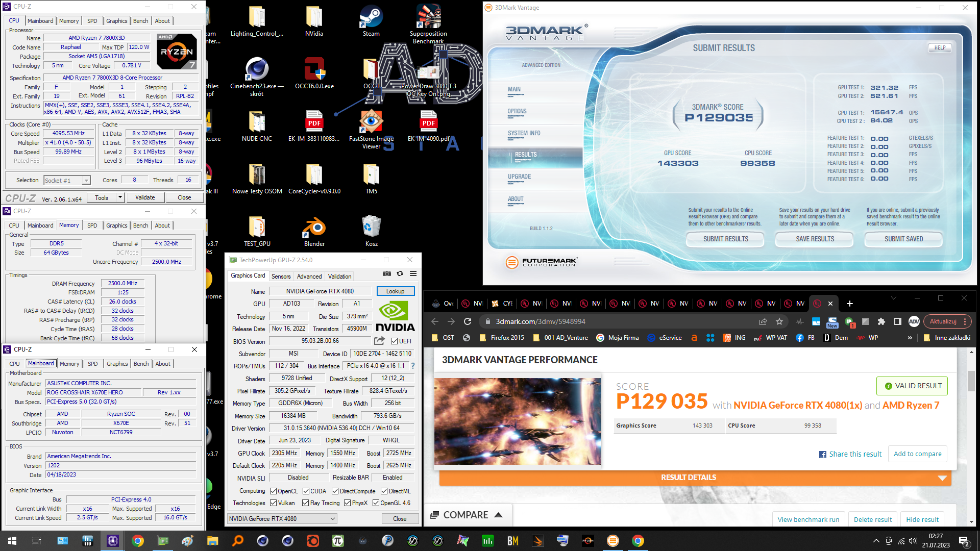The image size is (980, 551).
Task: Open Chrome extensions puzzle icon
Action: coord(881,321)
